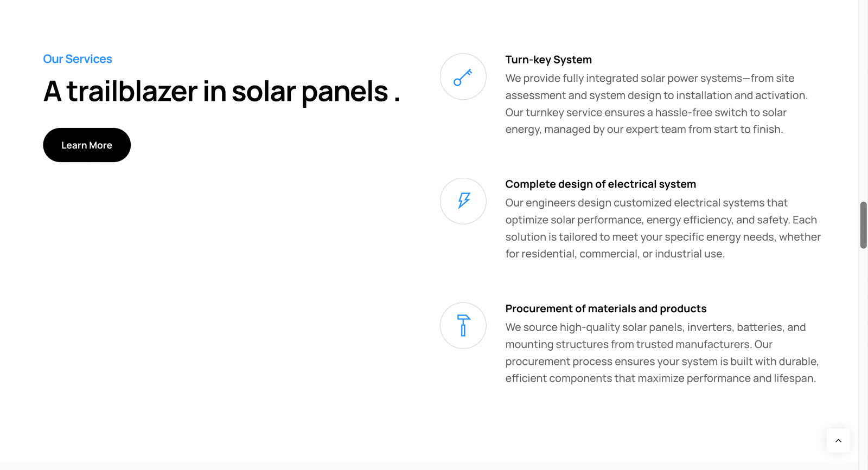The height and width of the screenshot is (470, 868).
Task: Click the procurement description paragraph
Action: pyautogui.click(x=662, y=353)
